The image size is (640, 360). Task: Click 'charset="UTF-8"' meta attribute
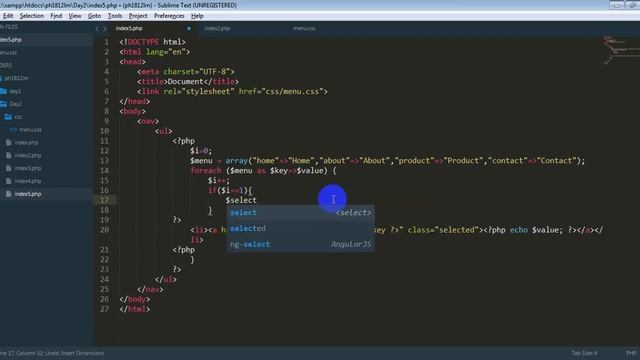[x=197, y=72]
